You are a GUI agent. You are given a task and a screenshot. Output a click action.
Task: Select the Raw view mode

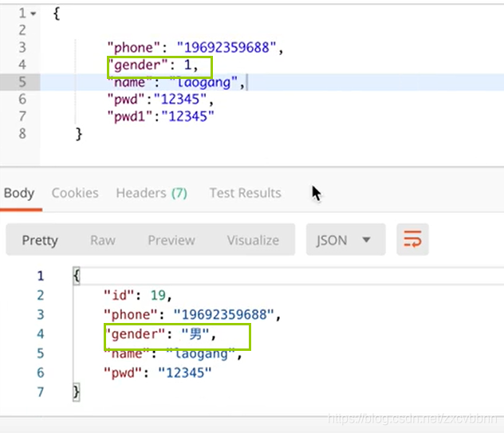[103, 240]
